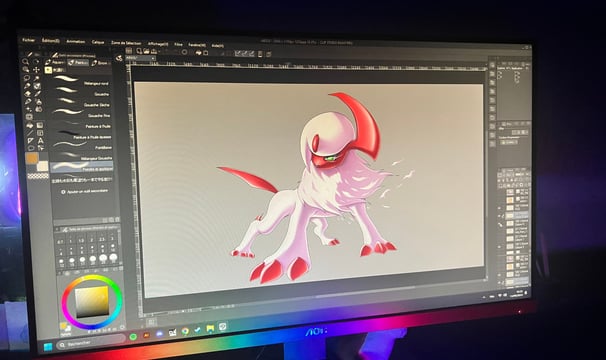
Task: Switch to the Peinture sub tool group tab
Action: click(78, 63)
